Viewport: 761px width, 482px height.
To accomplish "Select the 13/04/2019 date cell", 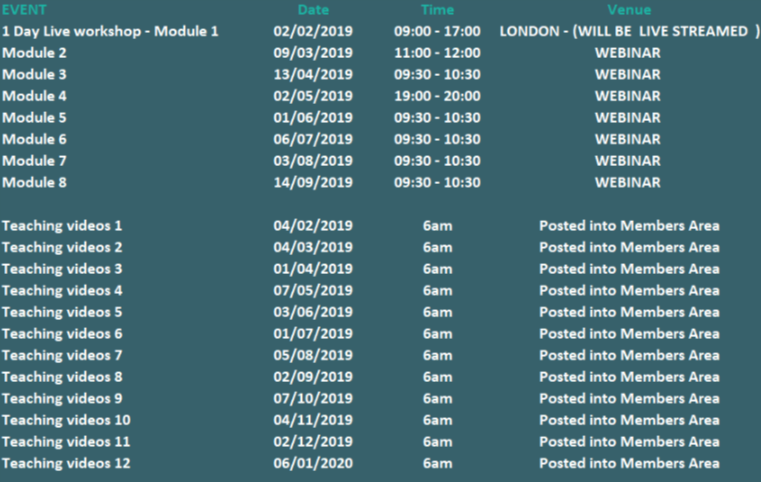I will (x=313, y=75).
